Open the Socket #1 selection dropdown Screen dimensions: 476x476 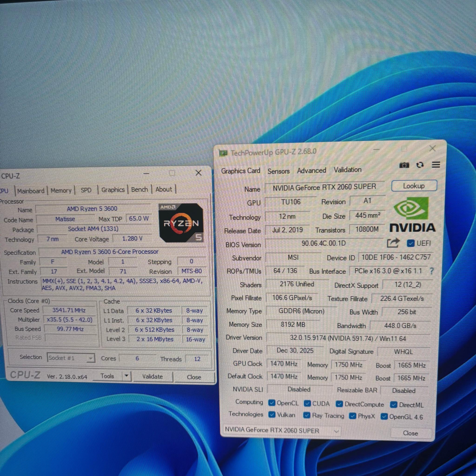[x=71, y=358]
